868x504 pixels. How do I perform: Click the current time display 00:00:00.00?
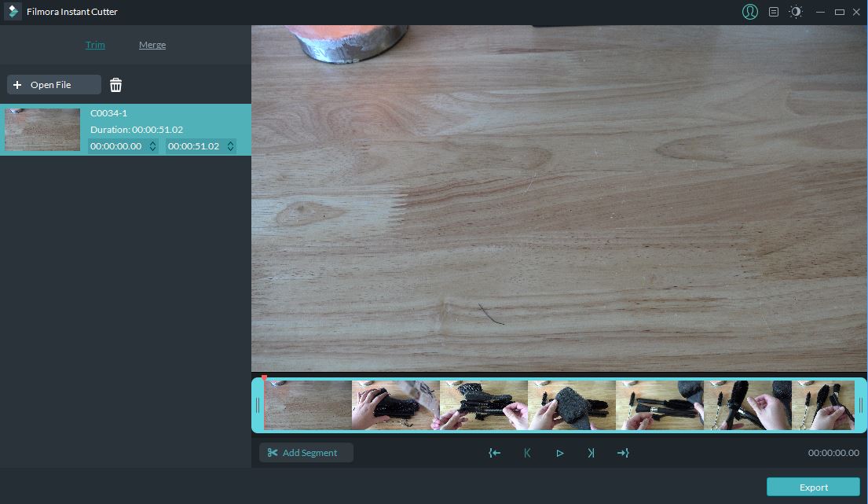[833, 453]
